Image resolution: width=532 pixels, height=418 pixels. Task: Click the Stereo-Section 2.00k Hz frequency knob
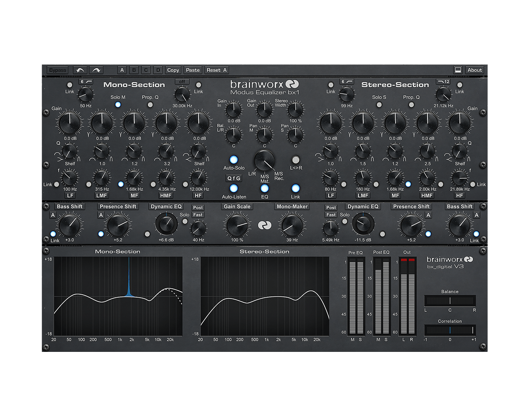tap(427, 177)
